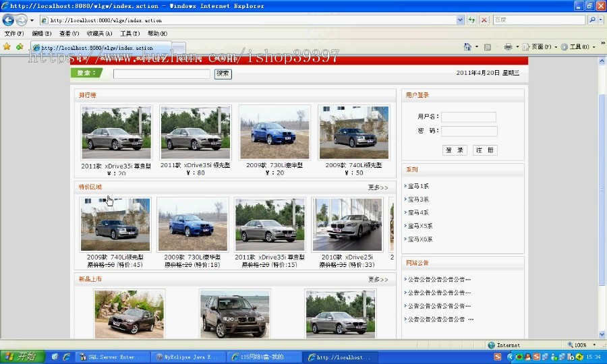This screenshot has height=364, width=607.
Task: Open the 工具(T) menu
Action: (129, 34)
